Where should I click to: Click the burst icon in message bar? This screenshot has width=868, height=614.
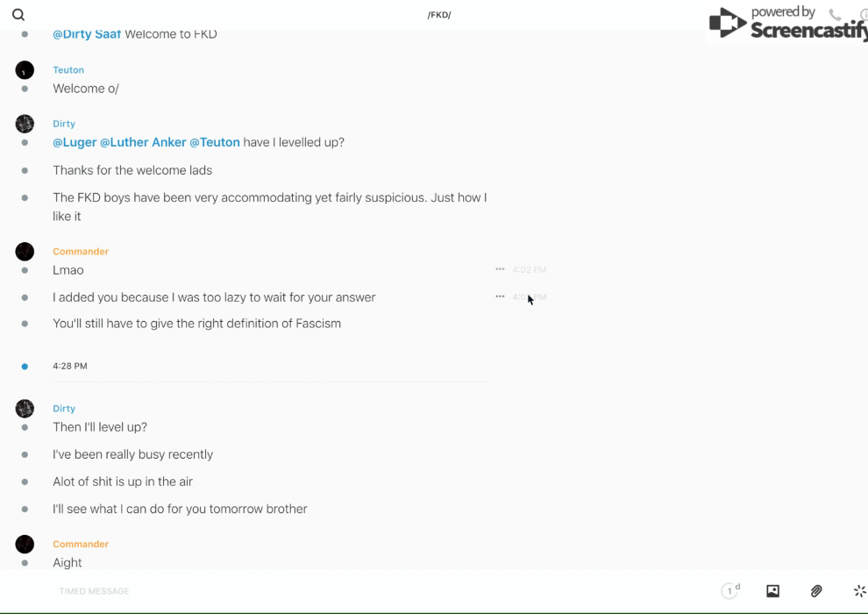859,591
